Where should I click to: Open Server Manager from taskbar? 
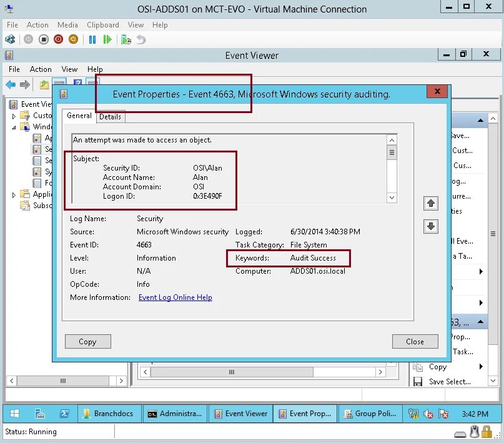(x=40, y=414)
